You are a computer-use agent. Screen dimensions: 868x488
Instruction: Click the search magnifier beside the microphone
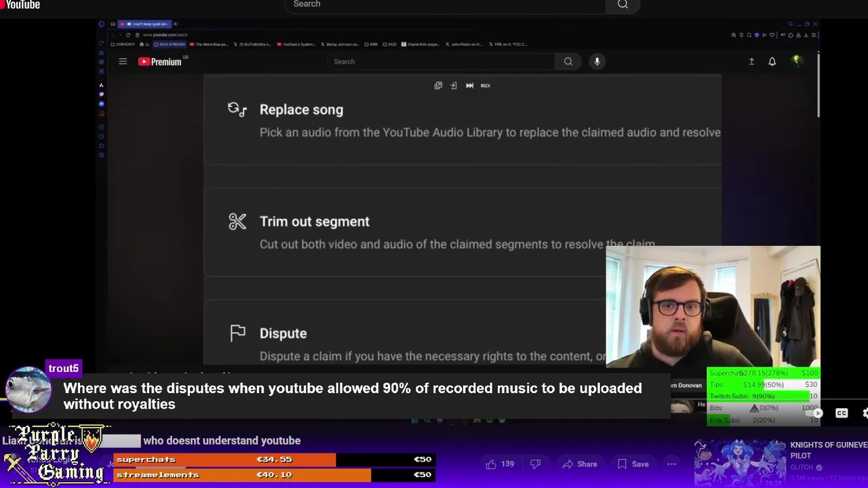click(568, 62)
